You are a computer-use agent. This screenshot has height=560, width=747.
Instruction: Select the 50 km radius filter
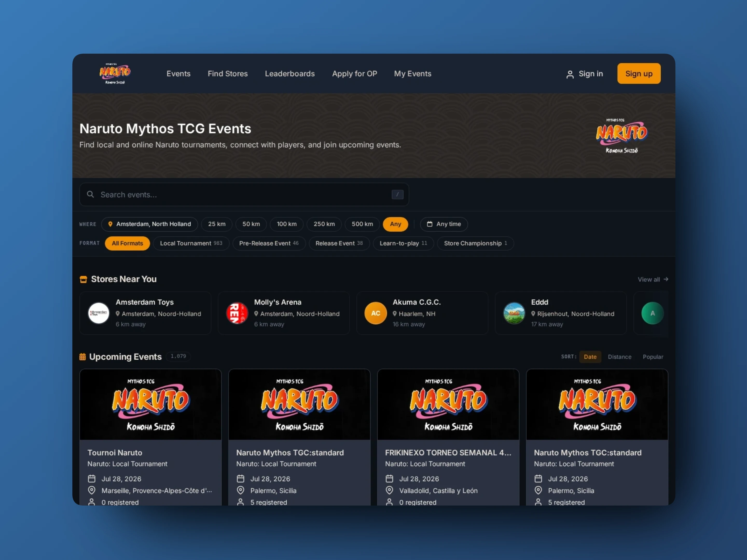(251, 224)
